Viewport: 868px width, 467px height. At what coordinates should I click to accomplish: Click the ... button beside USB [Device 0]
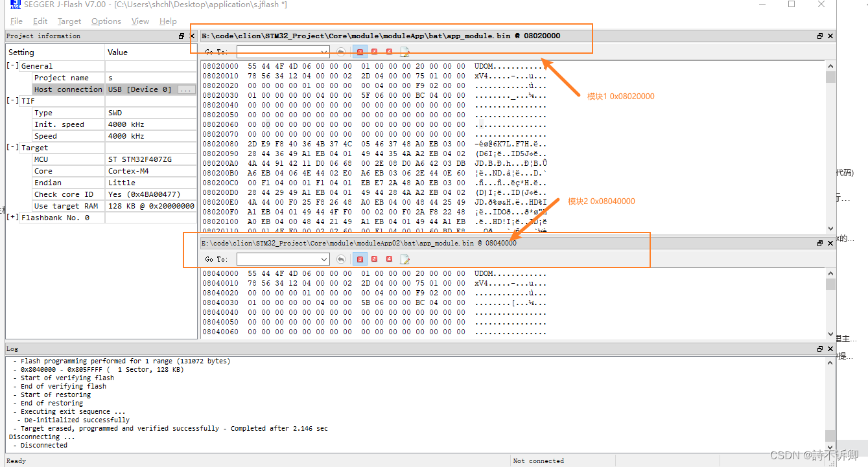click(x=186, y=89)
